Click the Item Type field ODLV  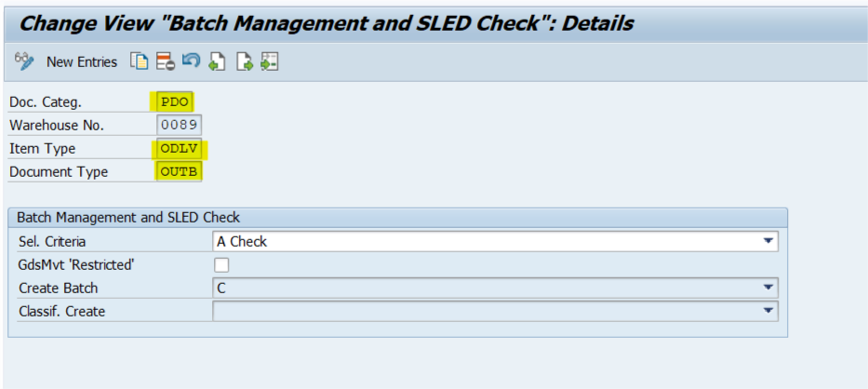click(x=179, y=149)
